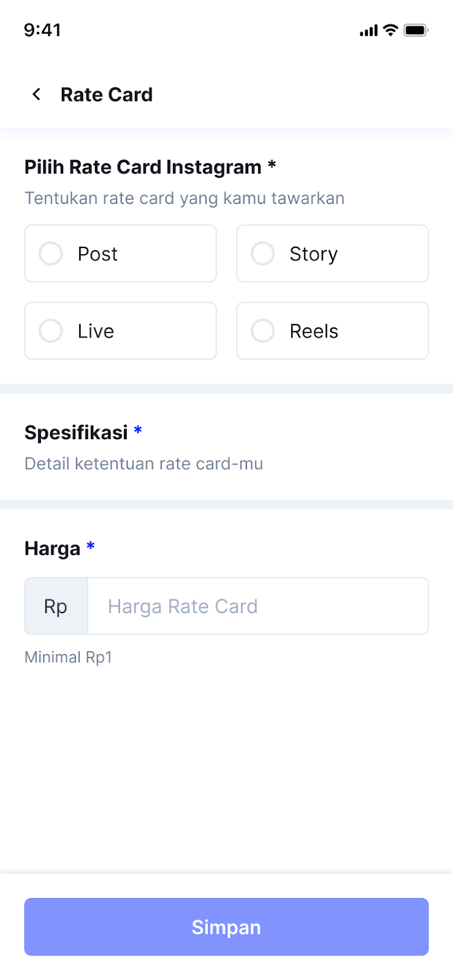Click the Pilih Rate Card Instagram heading
The height and width of the screenshot is (980, 453).
pyautogui.click(x=143, y=167)
